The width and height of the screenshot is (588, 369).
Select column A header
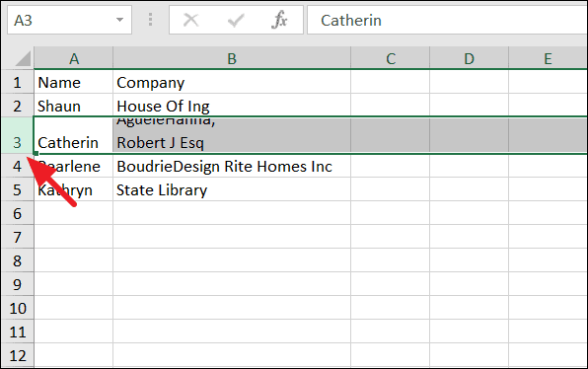click(73, 58)
